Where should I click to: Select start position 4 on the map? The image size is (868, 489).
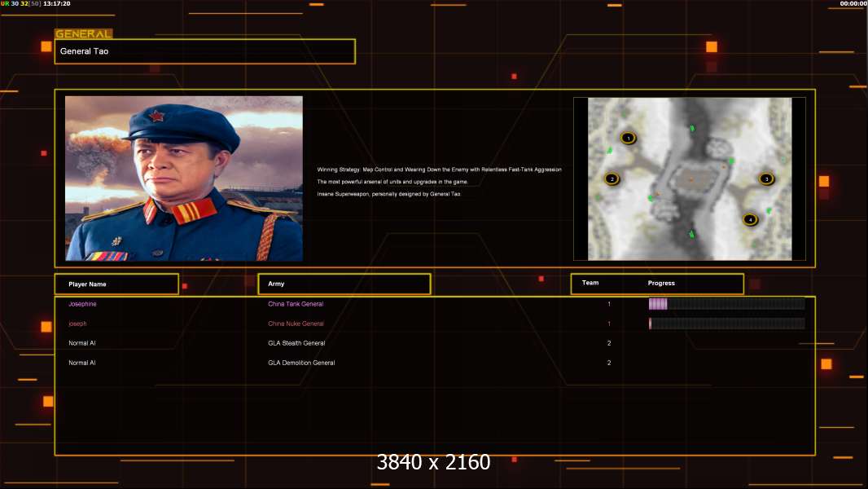coord(750,220)
